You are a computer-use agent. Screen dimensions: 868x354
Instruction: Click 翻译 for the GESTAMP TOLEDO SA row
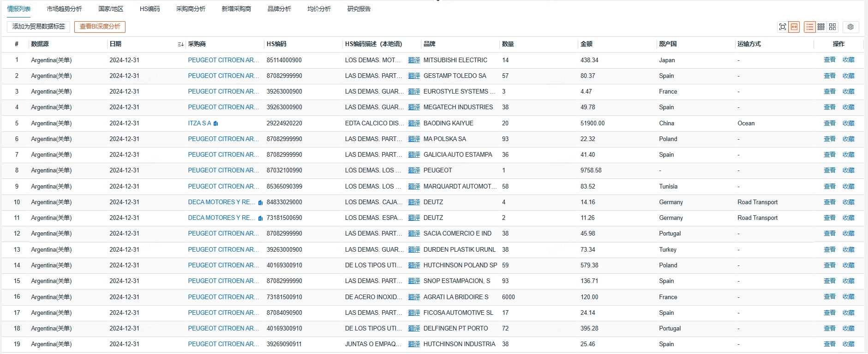click(414, 76)
